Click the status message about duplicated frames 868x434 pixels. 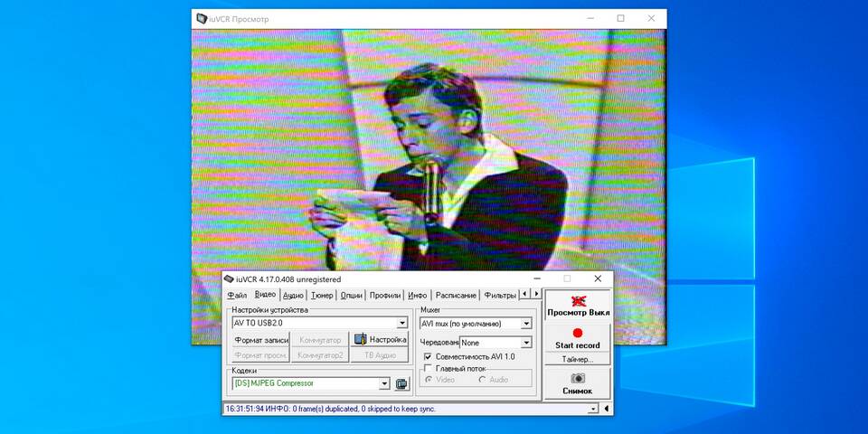coord(331,409)
